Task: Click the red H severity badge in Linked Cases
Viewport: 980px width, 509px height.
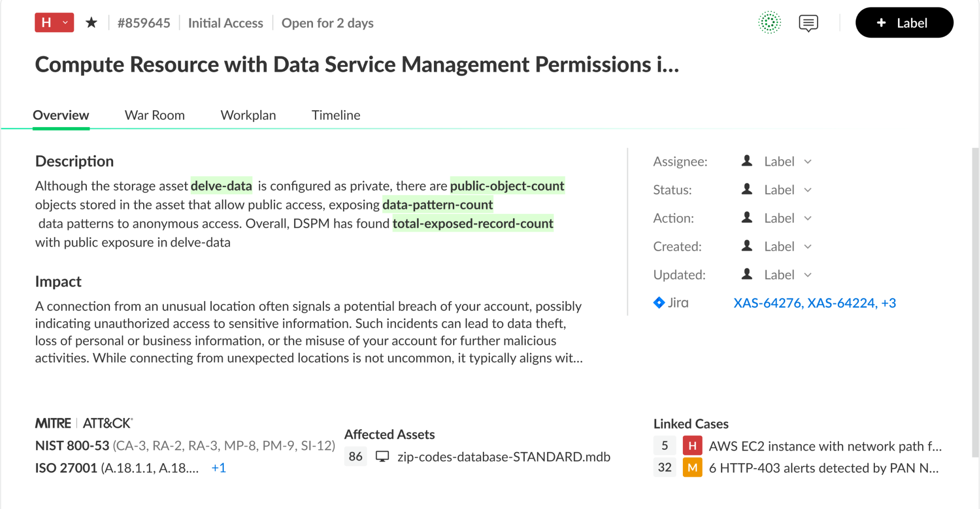Action: [692, 446]
